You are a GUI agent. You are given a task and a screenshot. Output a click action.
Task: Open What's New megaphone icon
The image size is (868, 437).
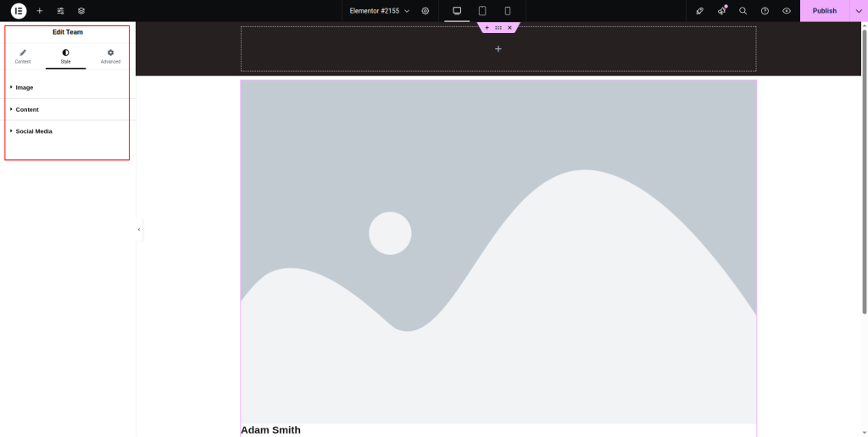tap(722, 10)
